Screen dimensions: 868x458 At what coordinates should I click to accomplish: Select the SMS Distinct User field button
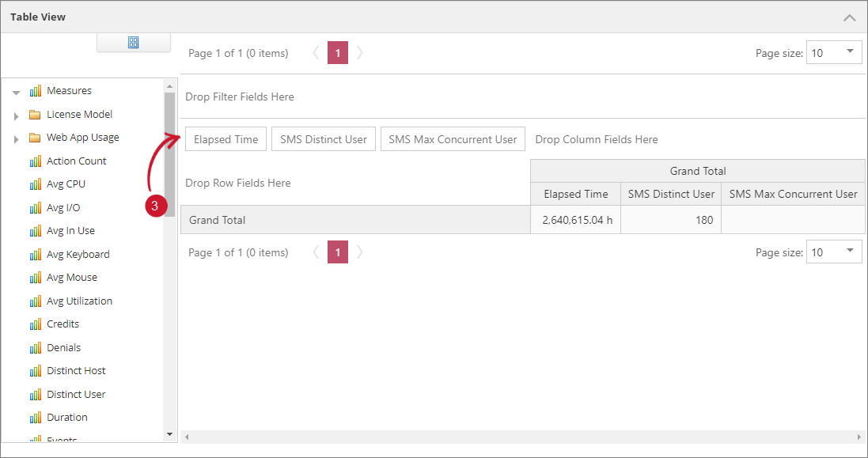323,139
